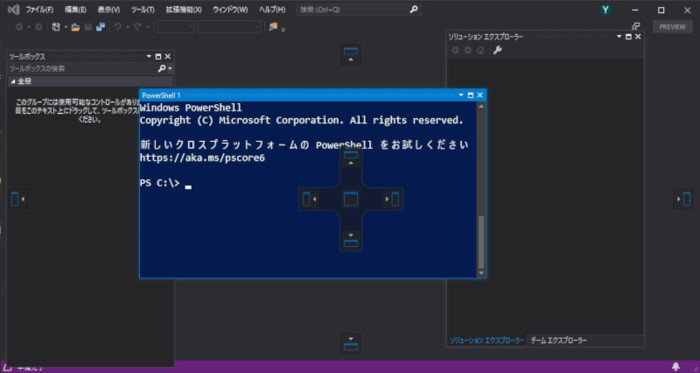Open PowerShell 1 window position dropdown

point(461,95)
